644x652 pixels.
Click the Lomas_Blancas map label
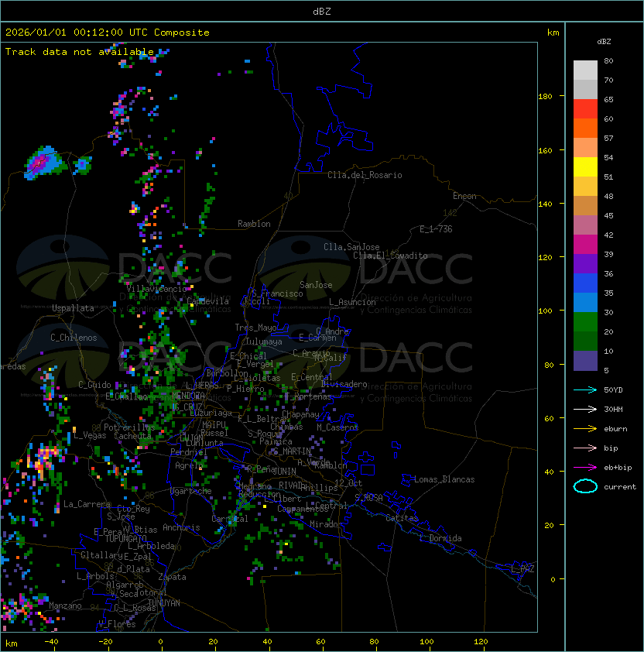444,479
